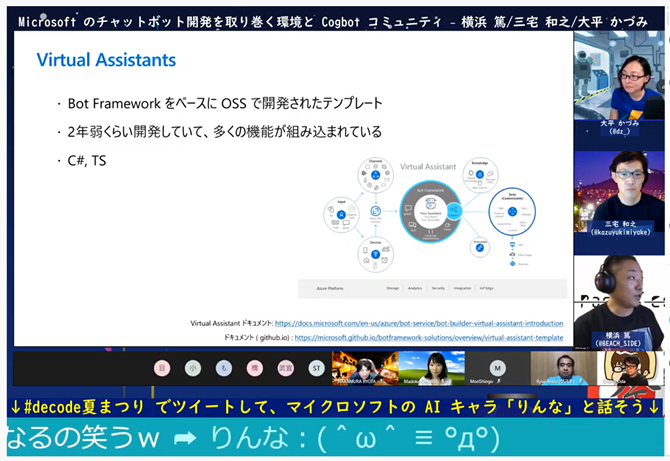670x461 pixels.
Task: Click the home icon in Devices circle
Action: (x=366, y=260)
